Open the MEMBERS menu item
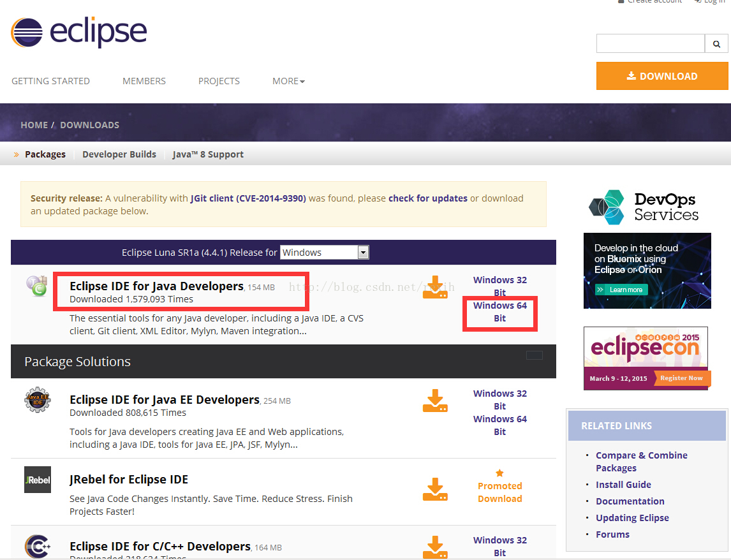The width and height of the screenshot is (731, 560). click(x=144, y=81)
